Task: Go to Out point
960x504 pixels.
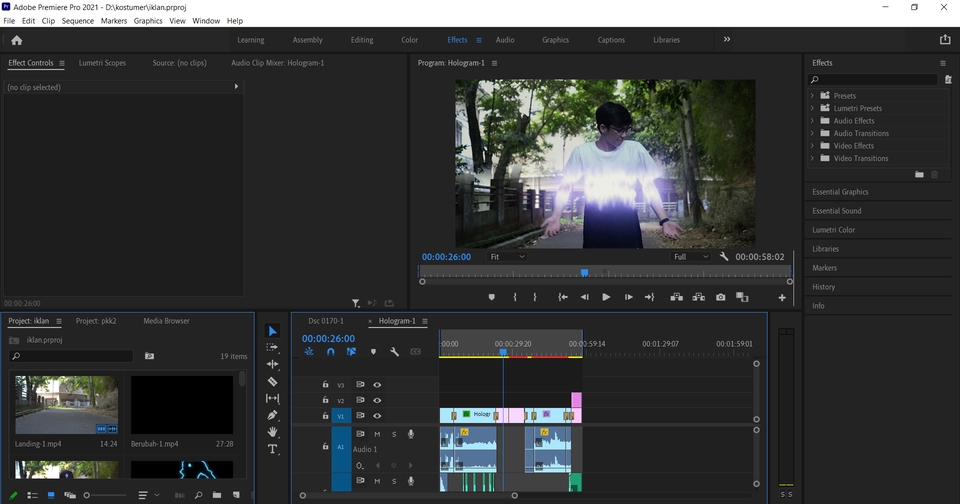Action: 650,297
